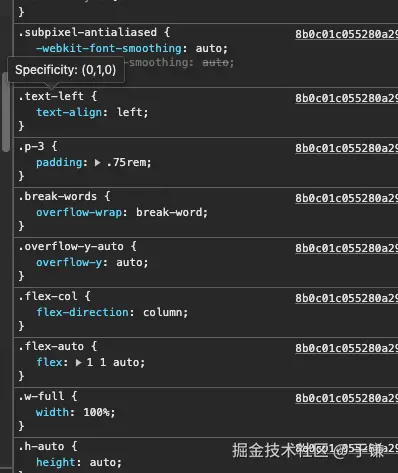The height and width of the screenshot is (473, 398).
Task: Open source link for .text-left rule
Action: [346, 98]
